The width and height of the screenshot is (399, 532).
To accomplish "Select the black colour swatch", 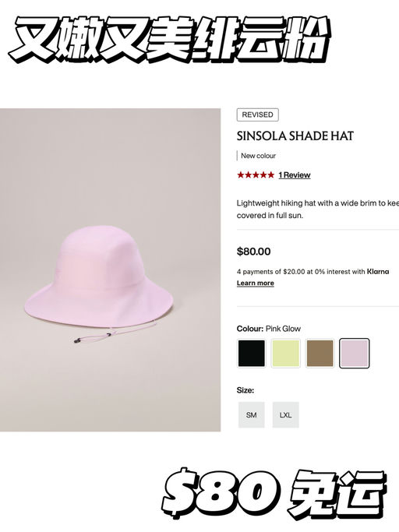I will coord(251,353).
